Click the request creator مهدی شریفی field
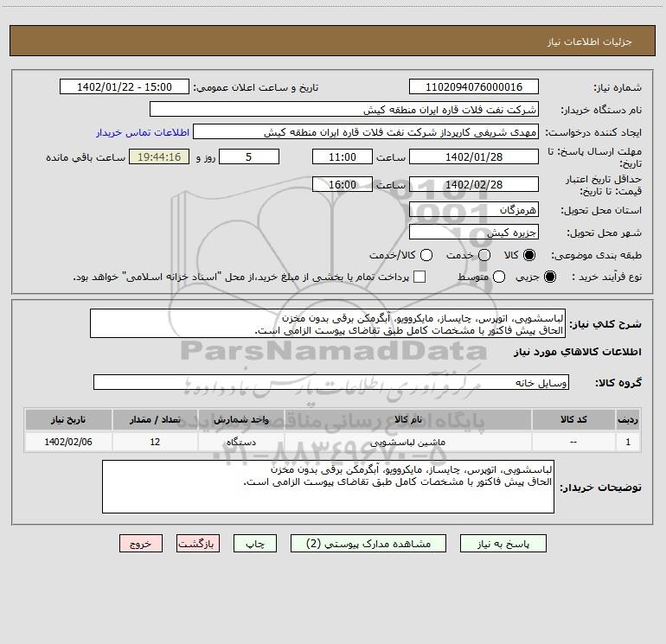This screenshot has height=644, width=666. pos(366,131)
